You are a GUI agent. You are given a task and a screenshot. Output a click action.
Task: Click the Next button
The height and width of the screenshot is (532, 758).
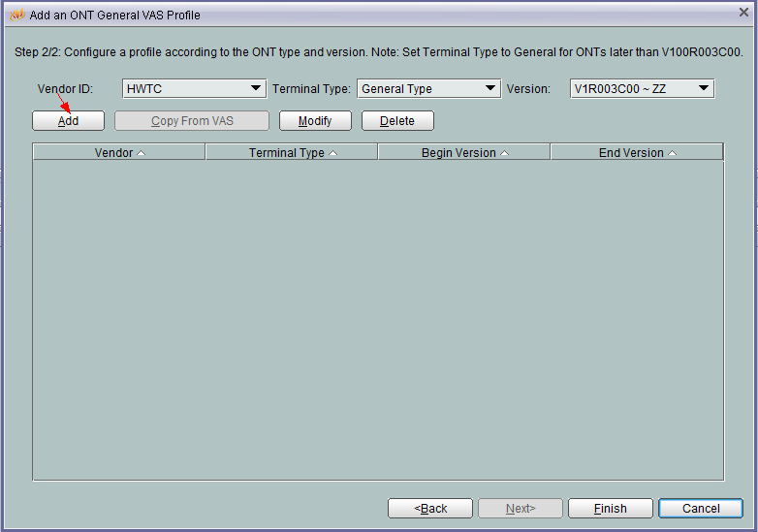pyautogui.click(x=521, y=508)
